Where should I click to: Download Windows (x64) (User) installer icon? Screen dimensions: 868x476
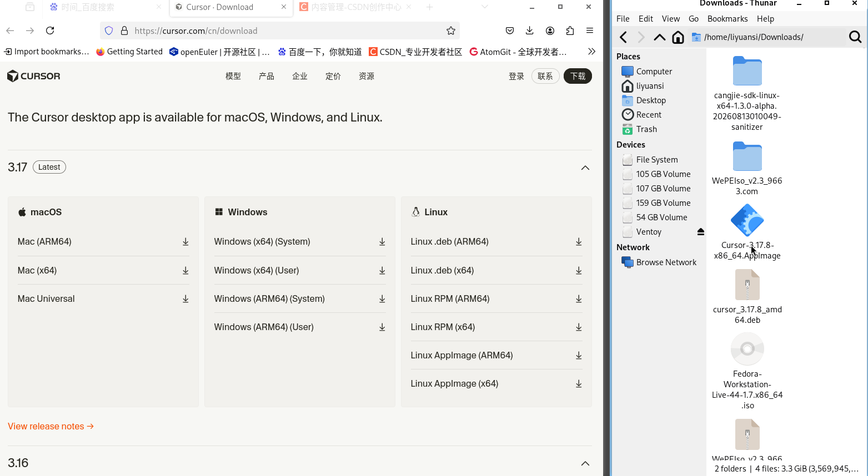pos(382,271)
